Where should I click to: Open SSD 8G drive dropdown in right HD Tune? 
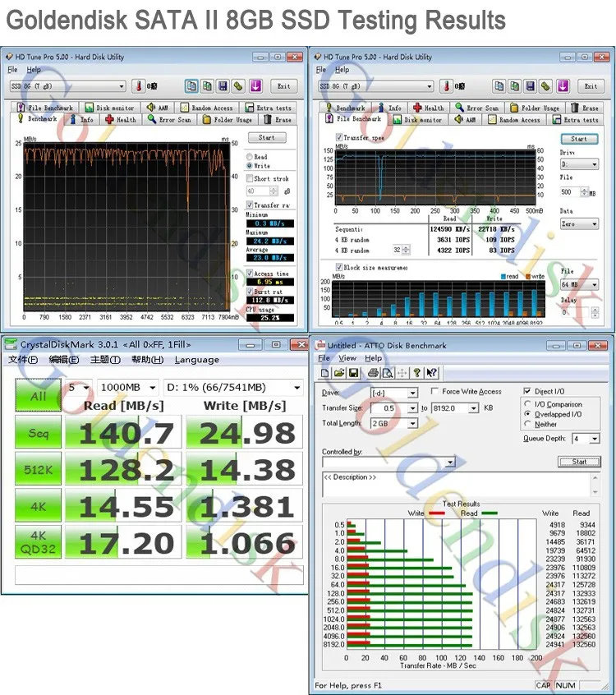click(x=376, y=86)
